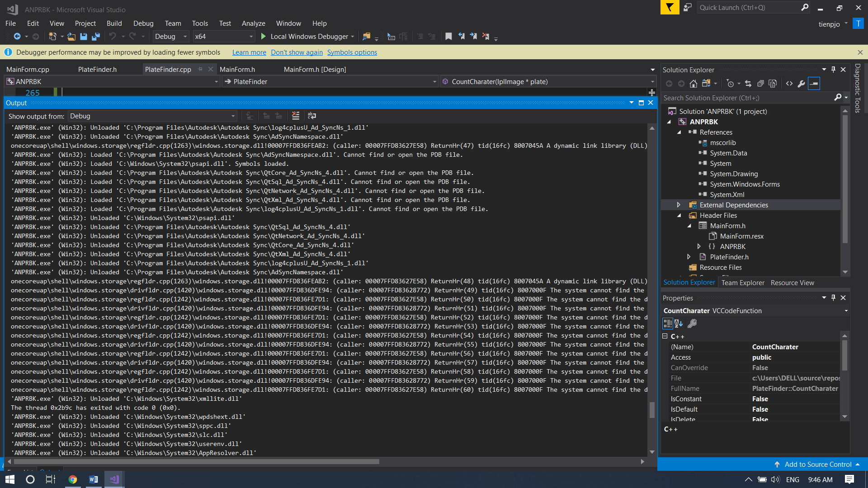Screen dimensions: 868x488
Task: Click the Categorized view icon in Properties
Action: [x=668, y=324]
